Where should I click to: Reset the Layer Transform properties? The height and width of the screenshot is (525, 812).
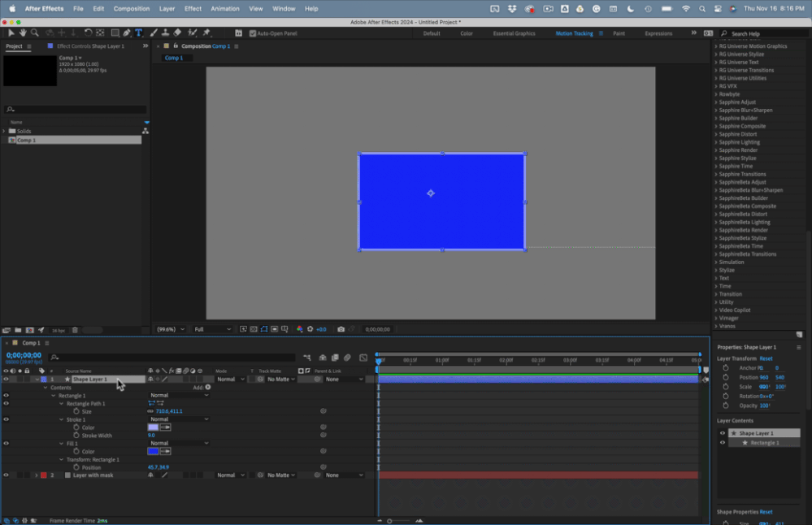(766, 358)
